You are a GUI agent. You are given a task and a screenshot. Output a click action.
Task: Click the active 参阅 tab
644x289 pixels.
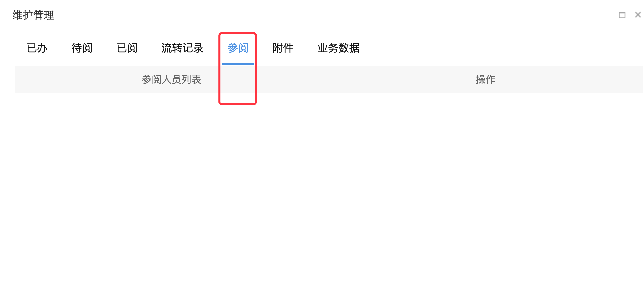coord(238,48)
